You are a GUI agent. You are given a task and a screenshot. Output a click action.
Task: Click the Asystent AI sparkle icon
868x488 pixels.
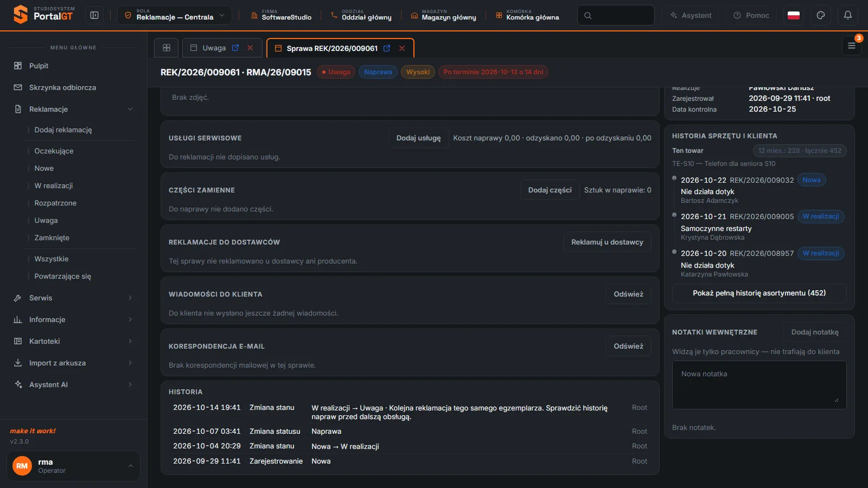pos(18,384)
